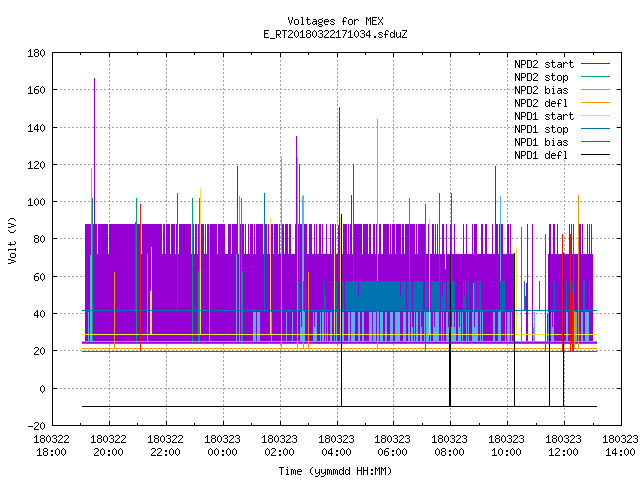Click the '180323 06:00' time axis label
Screen dimensions: 640x480
pyautogui.click(x=393, y=446)
